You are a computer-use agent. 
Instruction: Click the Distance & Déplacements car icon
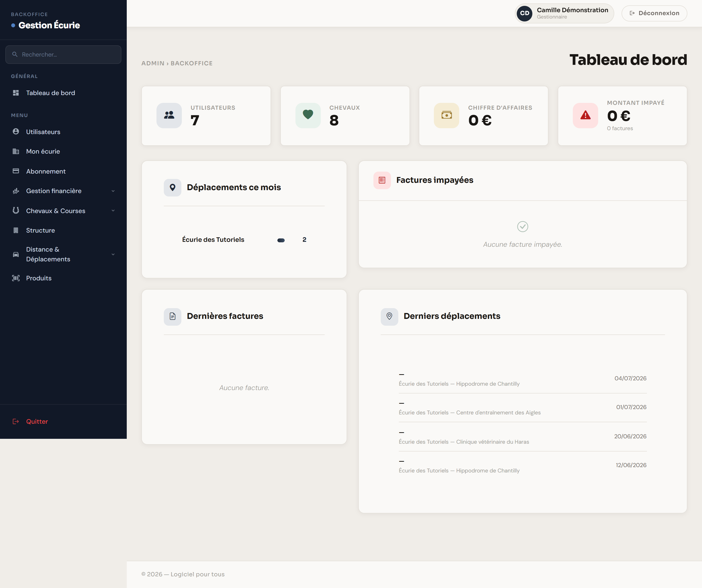point(16,255)
